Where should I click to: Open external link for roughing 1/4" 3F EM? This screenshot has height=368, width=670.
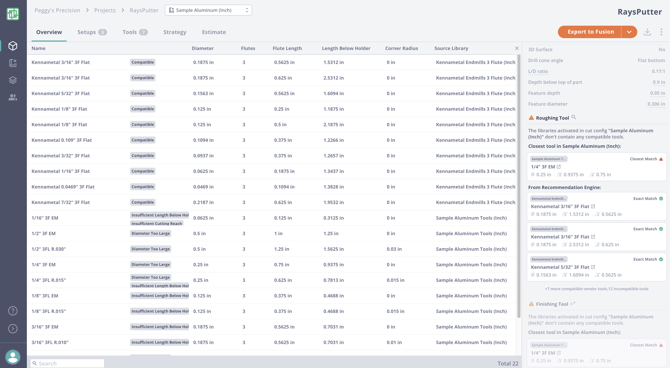[558, 167]
